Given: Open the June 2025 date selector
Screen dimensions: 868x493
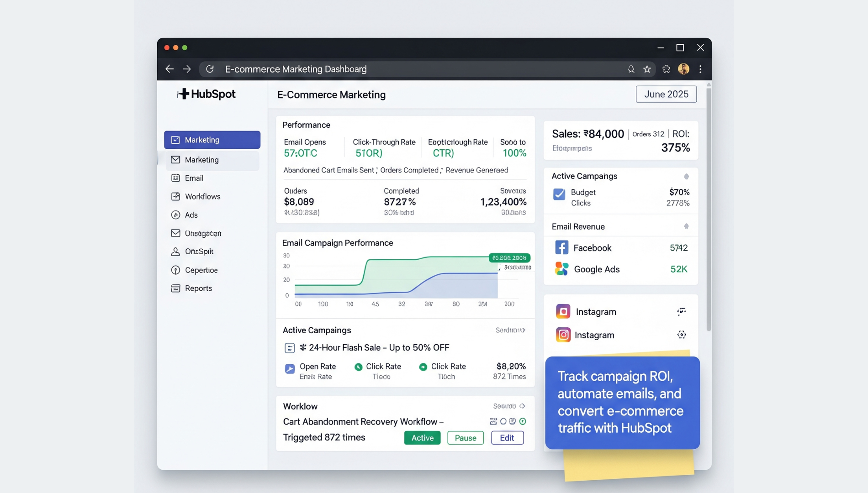Looking at the screenshot, I should [x=666, y=94].
